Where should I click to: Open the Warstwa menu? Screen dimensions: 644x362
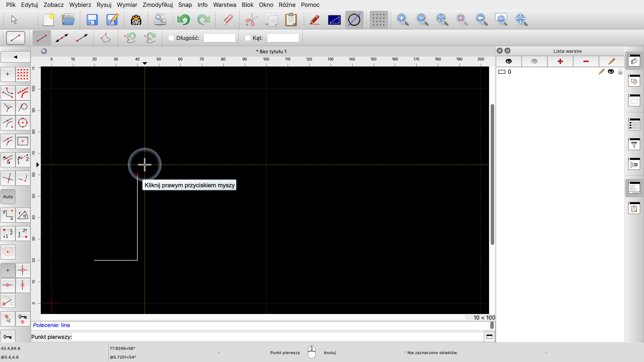pyautogui.click(x=225, y=5)
